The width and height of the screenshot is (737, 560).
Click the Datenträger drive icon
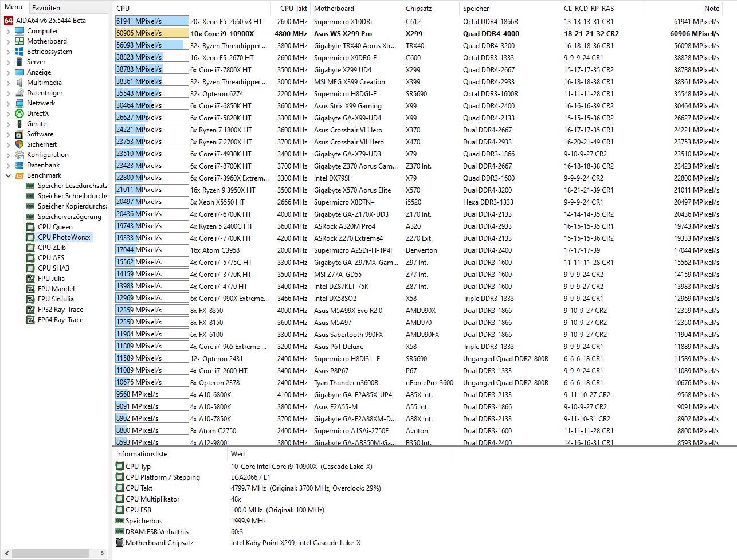[x=19, y=93]
